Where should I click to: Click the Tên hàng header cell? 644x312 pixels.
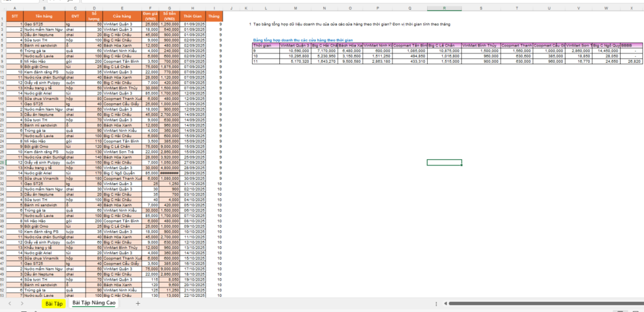click(45, 15)
